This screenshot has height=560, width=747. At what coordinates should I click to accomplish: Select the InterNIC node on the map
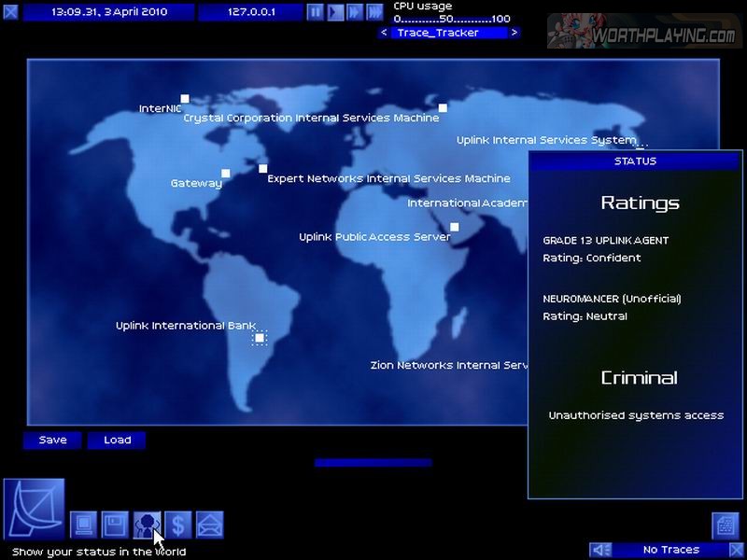pyautogui.click(x=185, y=98)
